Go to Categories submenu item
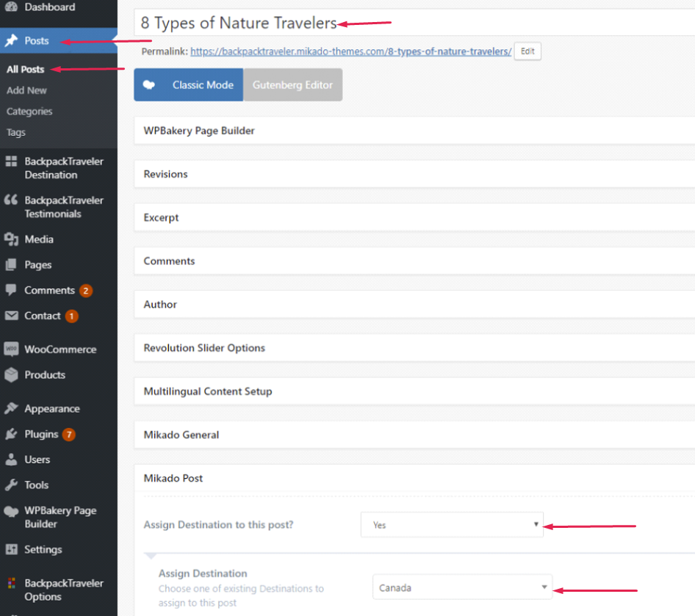Screen dimensions: 695x616 [x=29, y=112]
